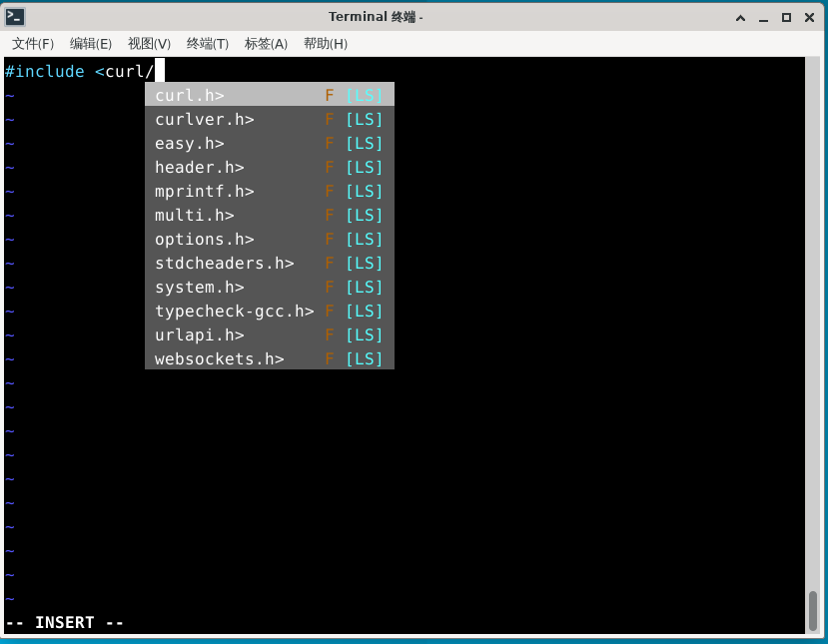Open the 终端(T) menu
828x644 pixels.
[208, 44]
